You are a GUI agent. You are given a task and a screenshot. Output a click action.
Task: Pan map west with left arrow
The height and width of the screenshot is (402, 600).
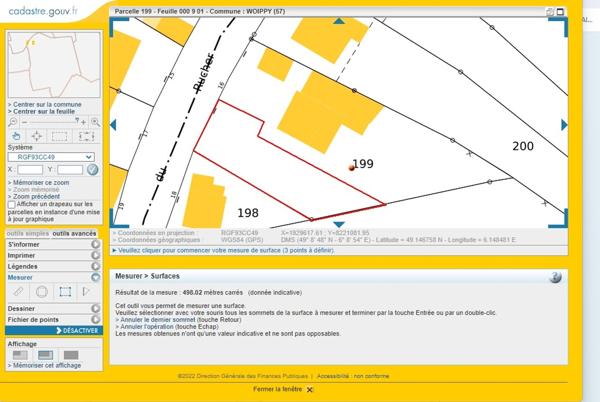(x=113, y=125)
